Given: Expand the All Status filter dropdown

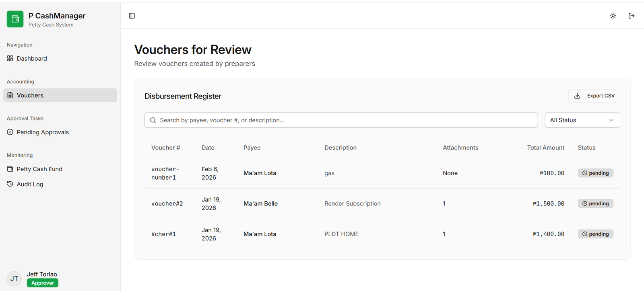Looking at the screenshot, I should coord(582,120).
